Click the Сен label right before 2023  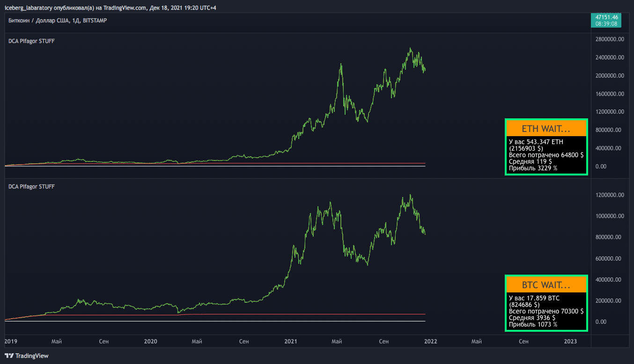(524, 342)
